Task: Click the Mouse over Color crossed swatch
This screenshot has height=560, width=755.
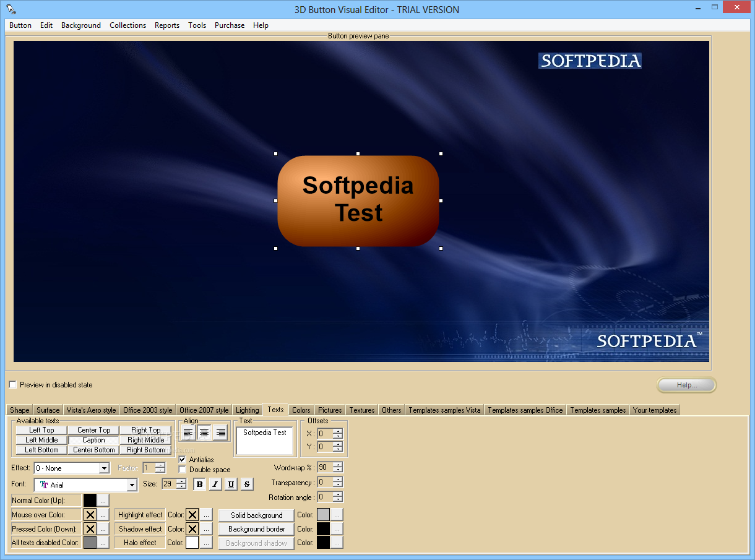Action: click(90, 514)
